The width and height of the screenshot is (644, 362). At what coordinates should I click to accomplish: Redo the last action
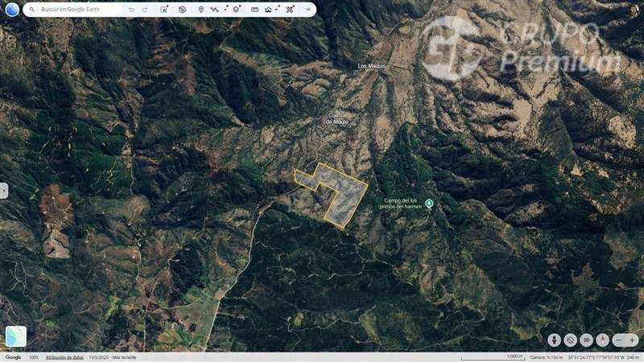pyautogui.click(x=145, y=10)
